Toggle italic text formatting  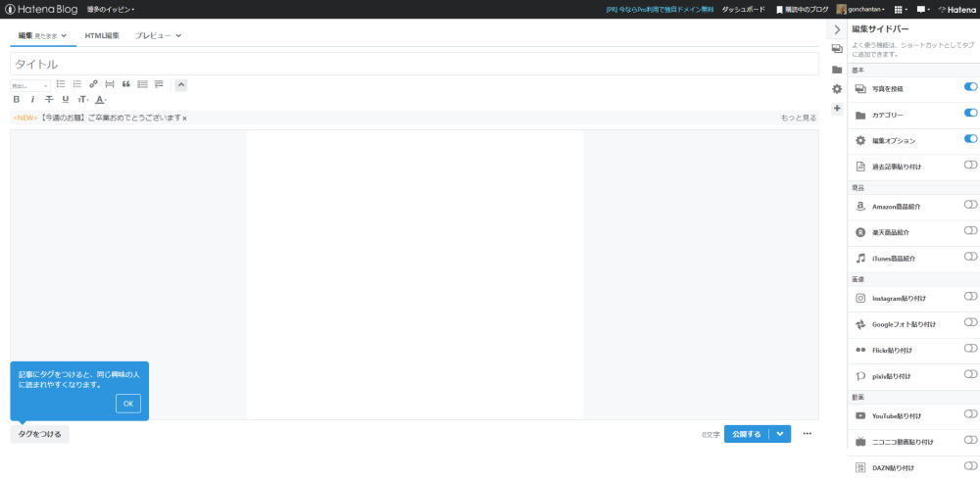pos(32,99)
